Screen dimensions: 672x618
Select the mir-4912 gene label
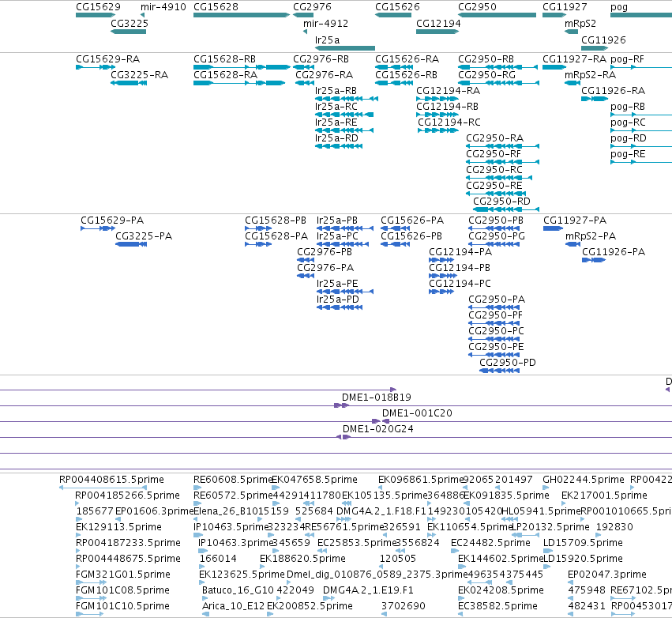[x=325, y=23]
